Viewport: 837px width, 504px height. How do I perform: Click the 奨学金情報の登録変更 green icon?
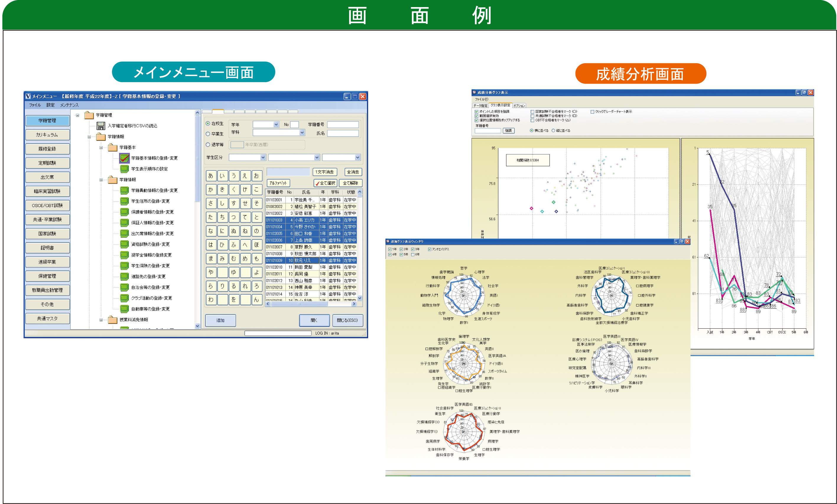(x=124, y=255)
